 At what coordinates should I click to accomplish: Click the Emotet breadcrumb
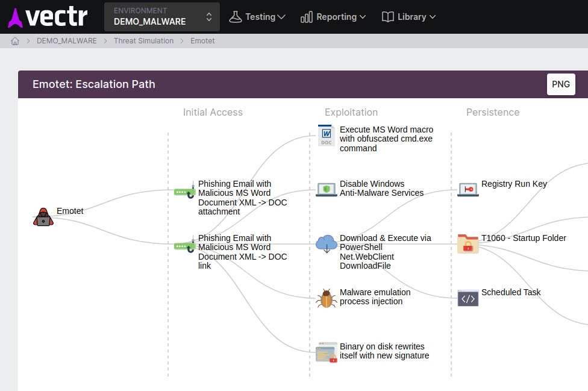click(202, 41)
